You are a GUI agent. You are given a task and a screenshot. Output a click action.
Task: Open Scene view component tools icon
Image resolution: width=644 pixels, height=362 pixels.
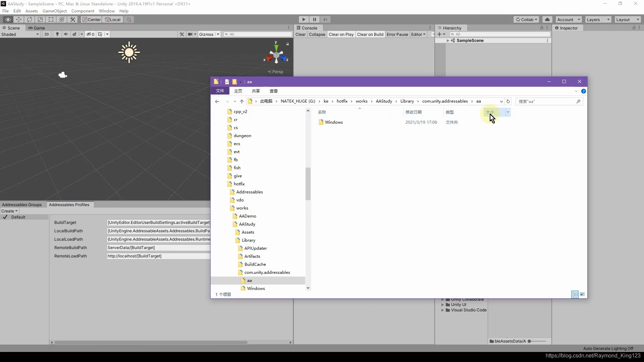[182, 34]
